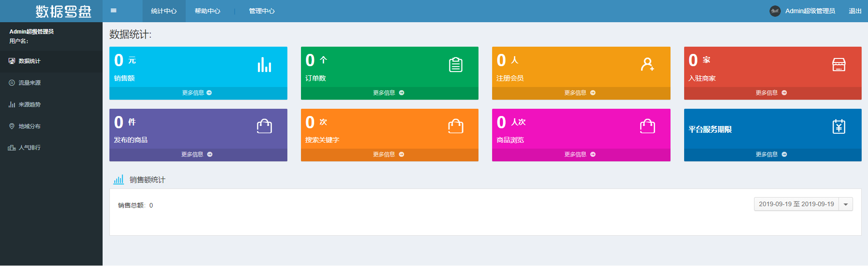Click the bar chart icon on 销售额 card
868x266 pixels.
[x=264, y=65]
